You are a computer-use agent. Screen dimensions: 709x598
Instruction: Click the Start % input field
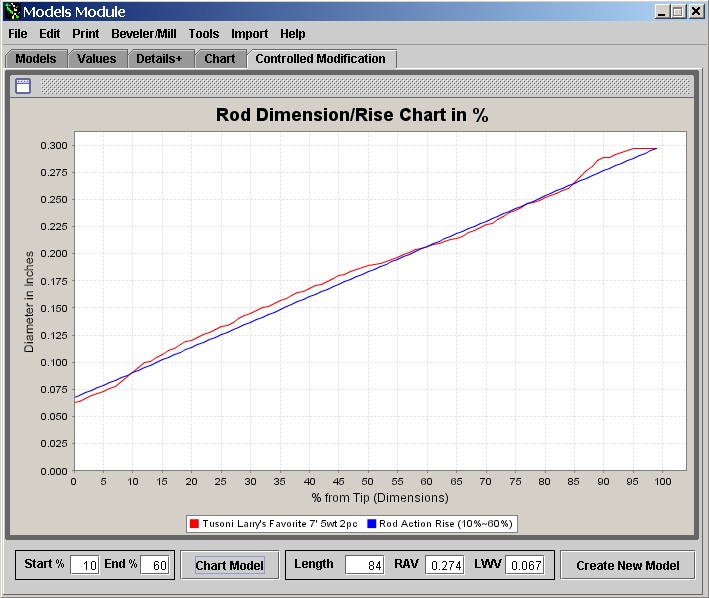tap(85, 565)
